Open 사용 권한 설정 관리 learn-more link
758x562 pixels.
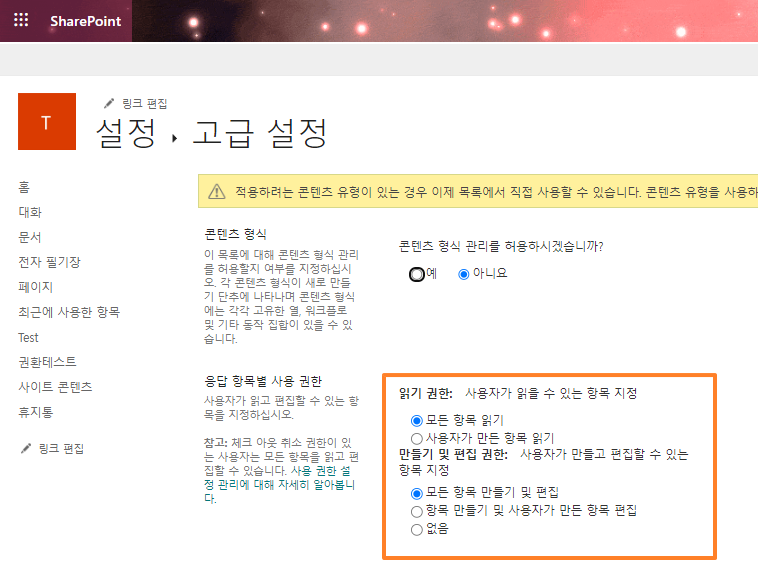(280, 484)
